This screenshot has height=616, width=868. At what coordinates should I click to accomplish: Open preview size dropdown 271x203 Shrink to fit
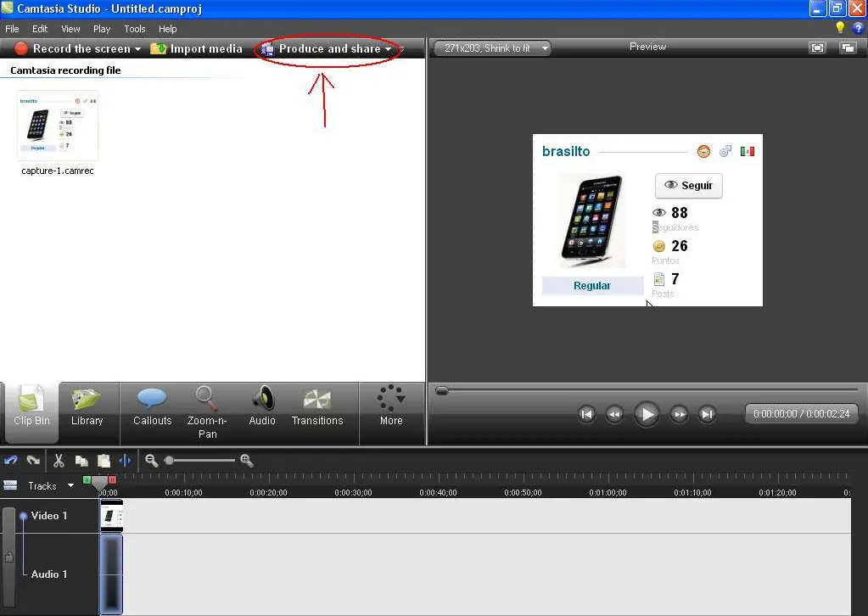click(491, 48)
